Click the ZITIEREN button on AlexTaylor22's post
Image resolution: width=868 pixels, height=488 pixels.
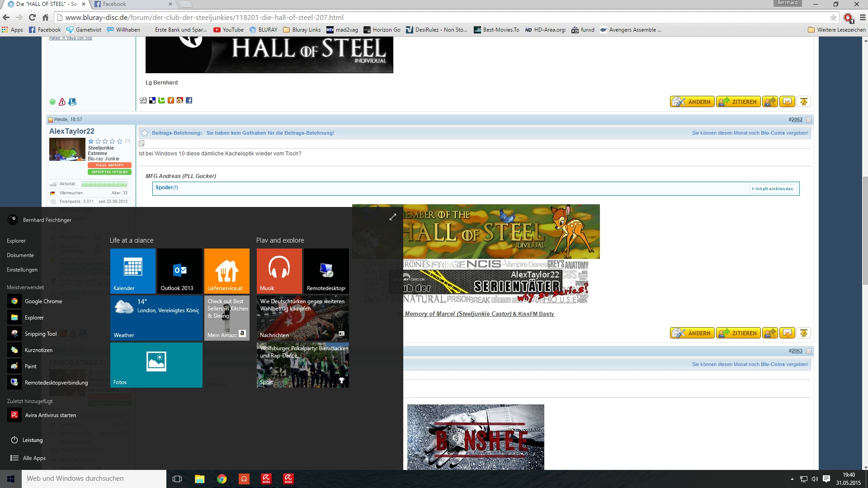[738, 333]
